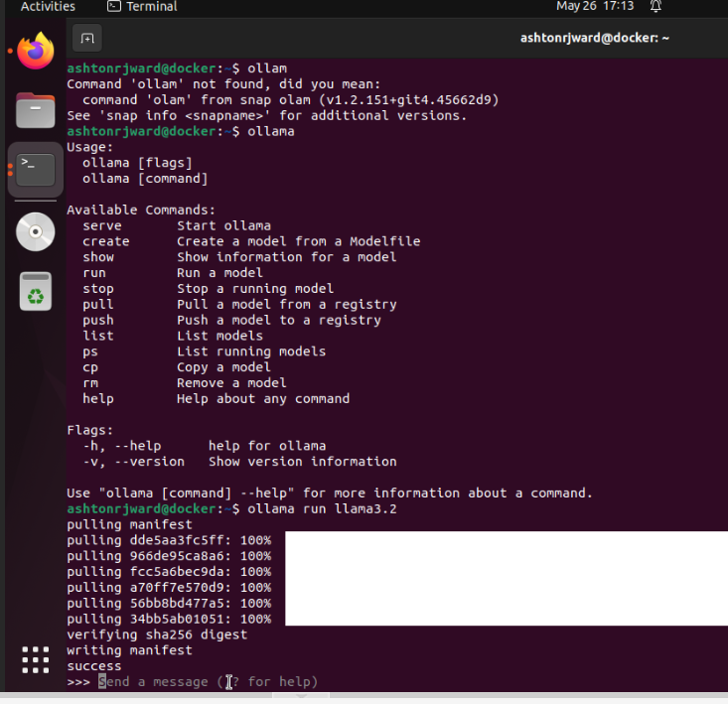Viewport: 728px width, 704px height.
Task: Click the 'pulling manifest' line
Action: click(x=129, y=525)
